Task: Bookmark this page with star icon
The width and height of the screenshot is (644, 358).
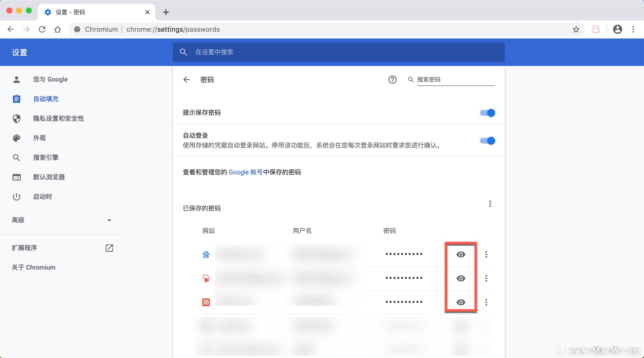Action: tap(576, 29)
